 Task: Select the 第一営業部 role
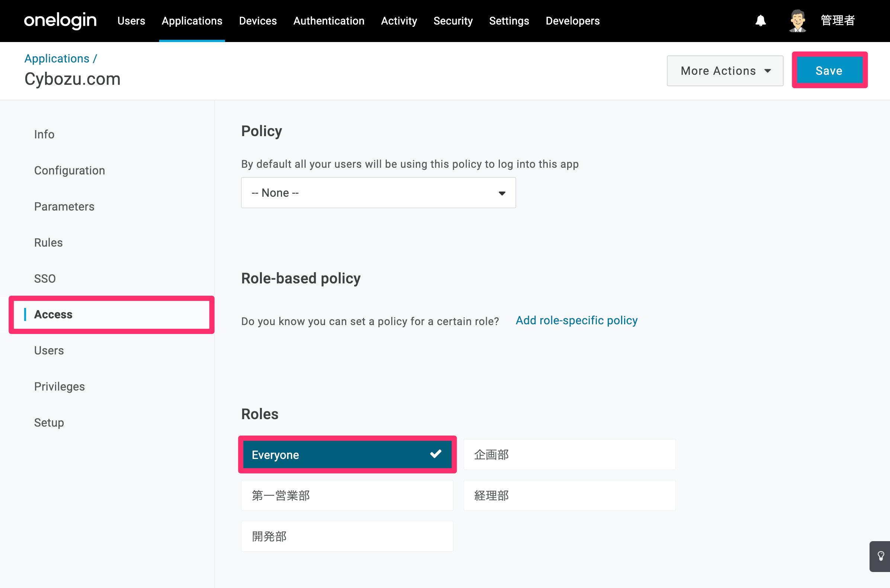click(347, 495)
